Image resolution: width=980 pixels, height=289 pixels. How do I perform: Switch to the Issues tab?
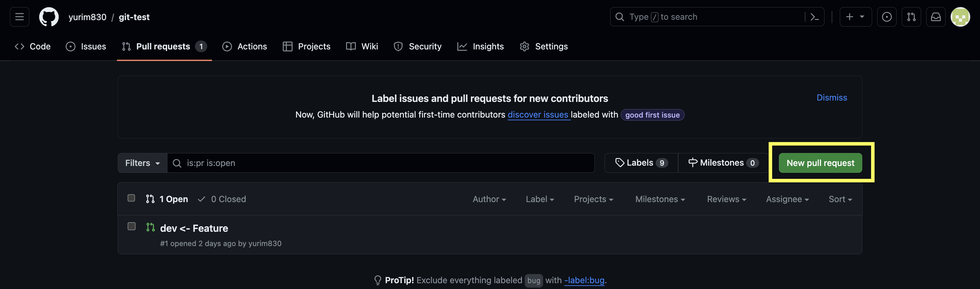86,46
